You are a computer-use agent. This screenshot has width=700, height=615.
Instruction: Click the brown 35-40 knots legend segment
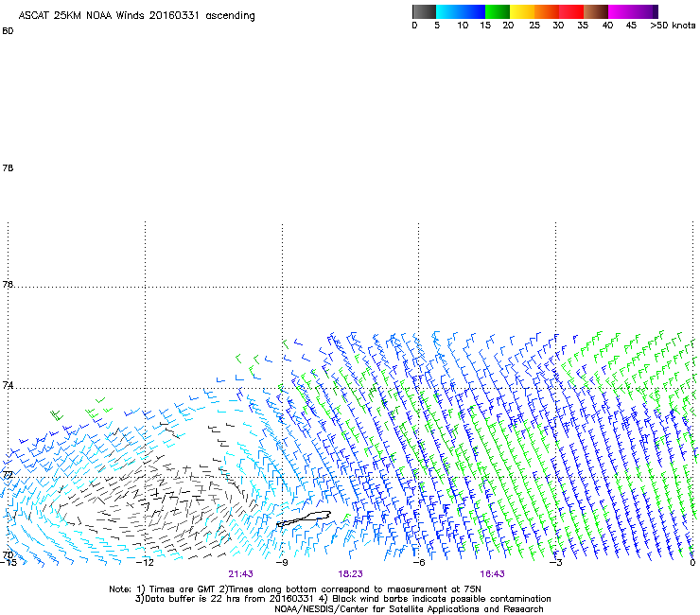(596, 11)
